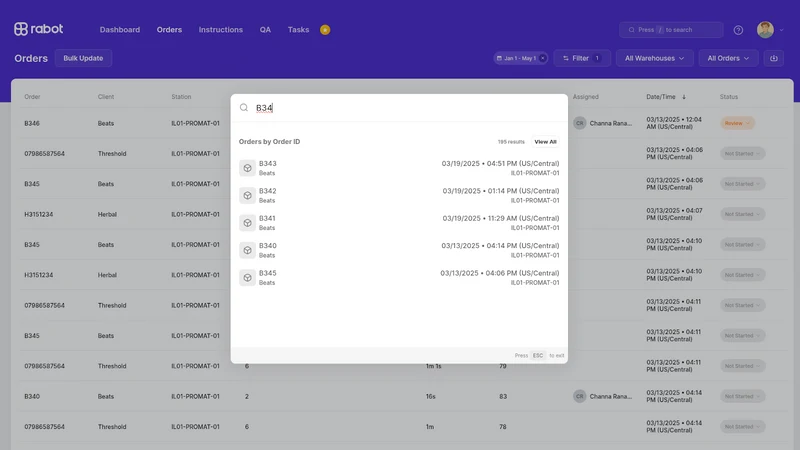800x450 pixels.
Task: Click the Bulk Update button
Action: [83, 58]
